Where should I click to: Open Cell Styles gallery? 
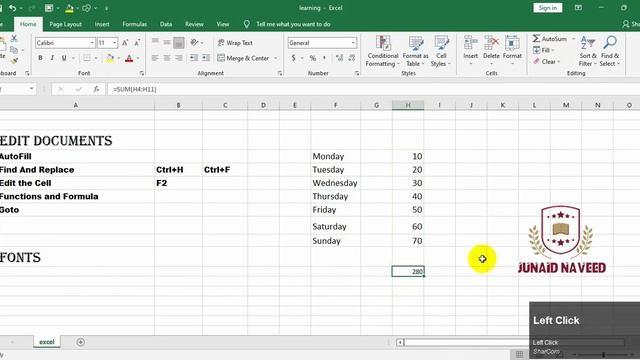pos(441,51)
